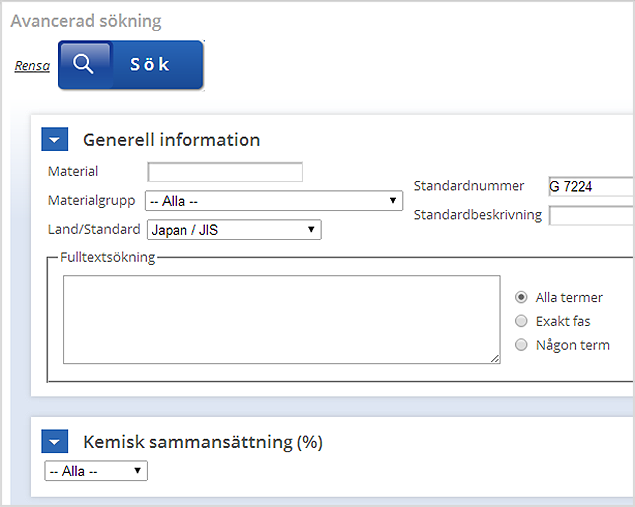Select the Exakt fas radio button

click(521, 321)
